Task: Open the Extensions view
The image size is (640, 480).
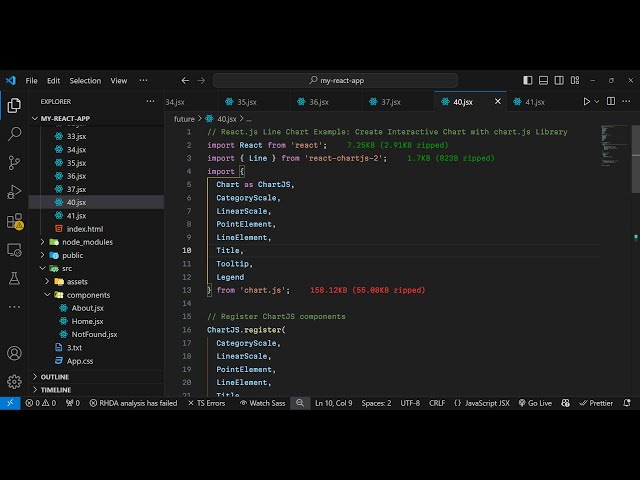Action: pos(14,221)
